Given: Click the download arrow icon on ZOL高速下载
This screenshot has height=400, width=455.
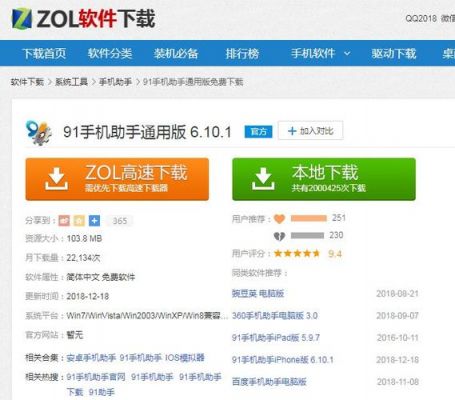Looking at the screenshot, I should pos(56,179).
